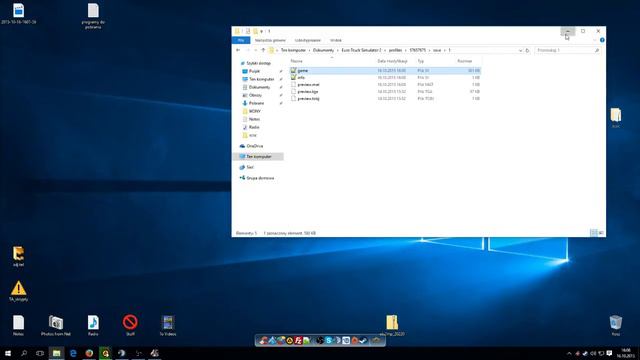Open the recent locations dropdown arrow
Viewport: 640px width, 360px height.
(x=256, y=50)
